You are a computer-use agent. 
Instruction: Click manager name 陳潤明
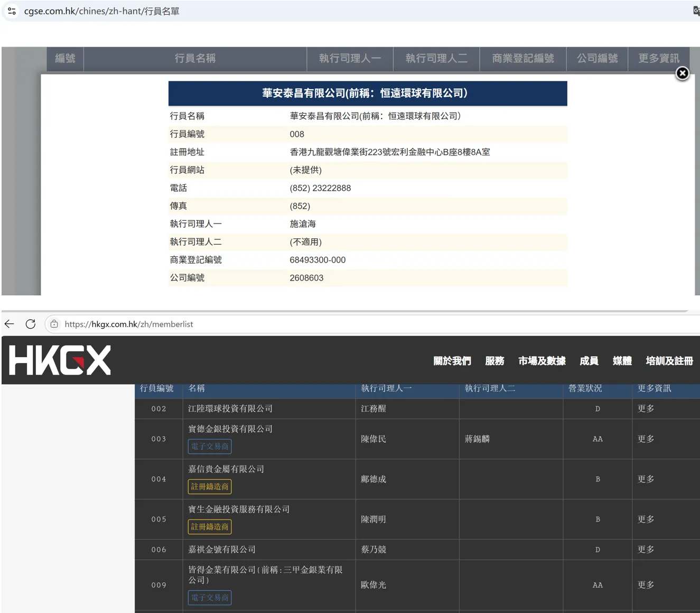(x=374, y=519)
